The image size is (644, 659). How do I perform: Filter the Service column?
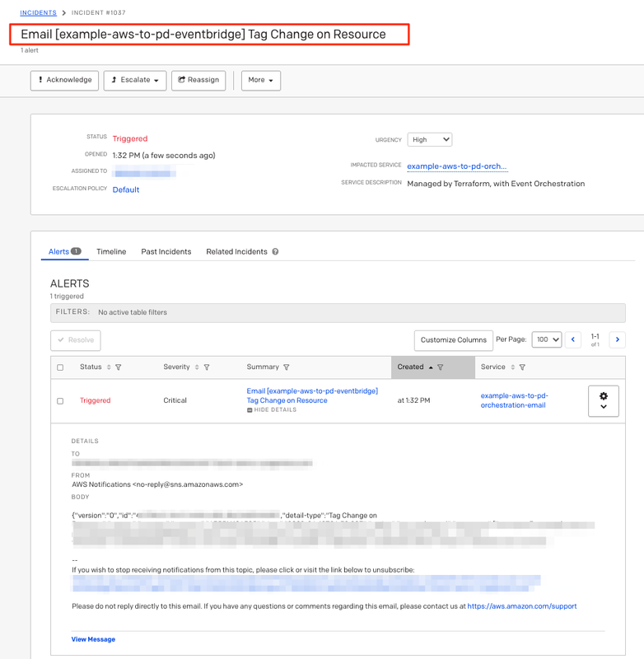coord(522,367)
